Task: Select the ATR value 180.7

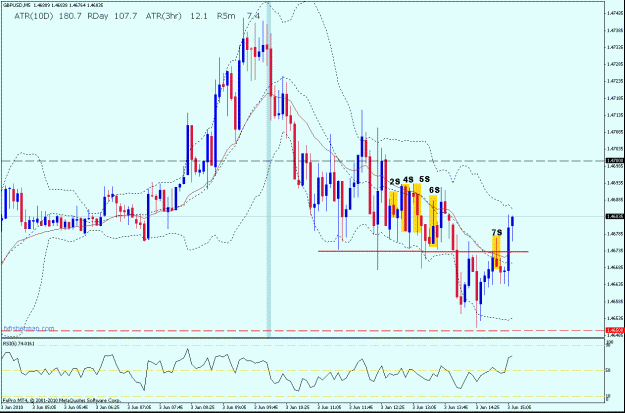Action: point(70,16)
